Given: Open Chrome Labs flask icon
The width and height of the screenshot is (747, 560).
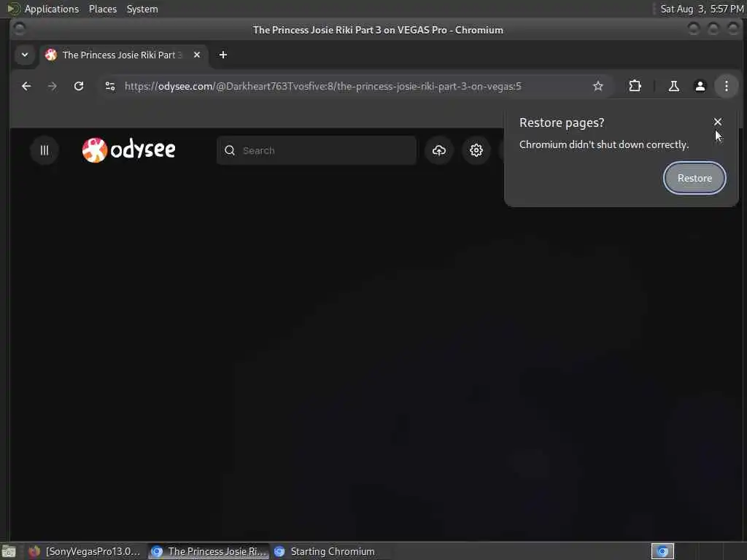Looking at the screenshot, I should 673,86.
